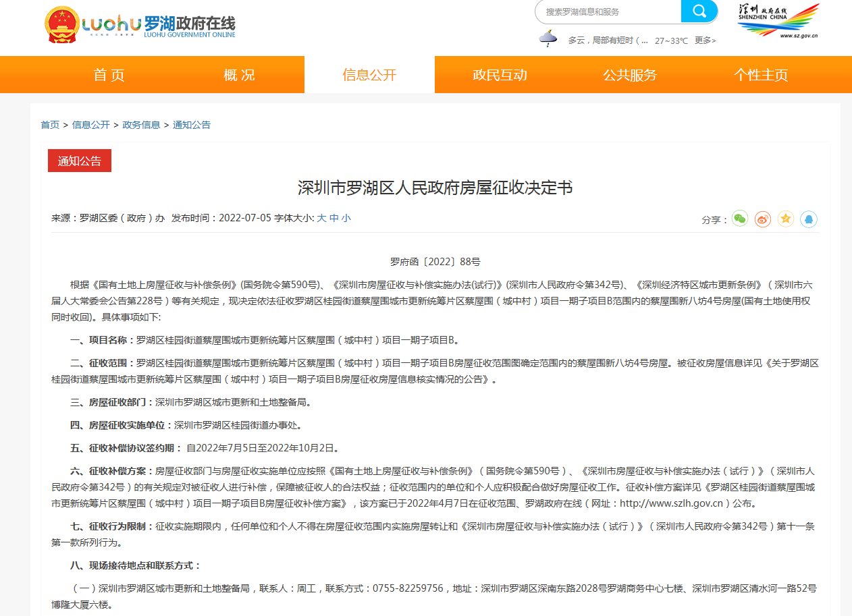Expand weather details with 更多>
Image resolution: width=852 pixels, height=616 pixels.
[705, 40]
